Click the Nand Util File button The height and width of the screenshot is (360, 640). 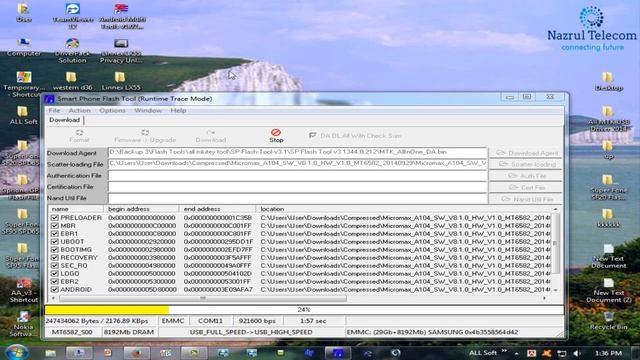coord(527,199)
